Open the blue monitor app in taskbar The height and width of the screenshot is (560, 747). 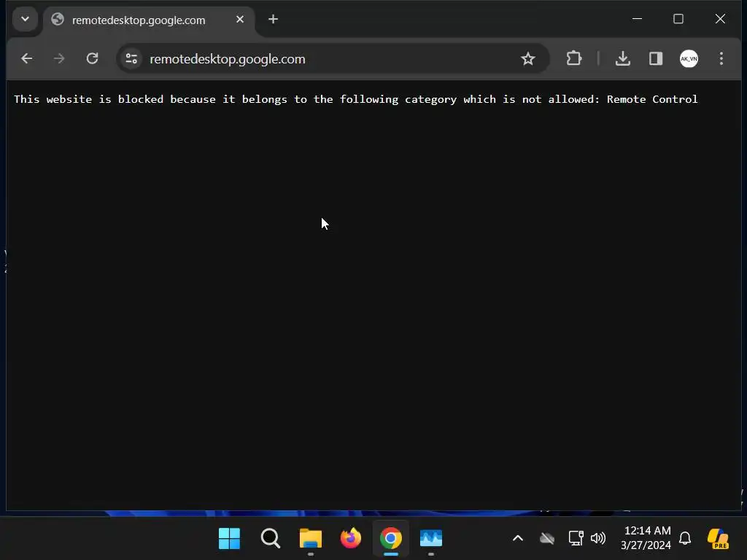430,539
